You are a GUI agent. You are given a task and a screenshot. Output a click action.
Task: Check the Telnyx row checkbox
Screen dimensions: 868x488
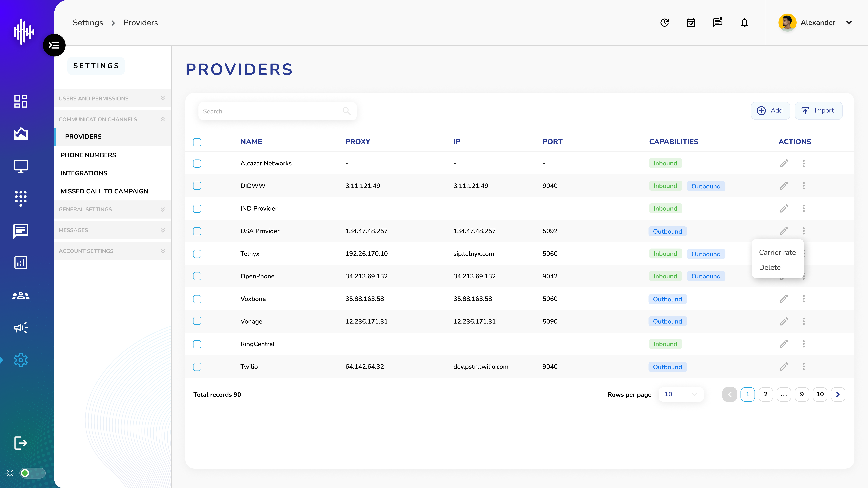(197, 254)
